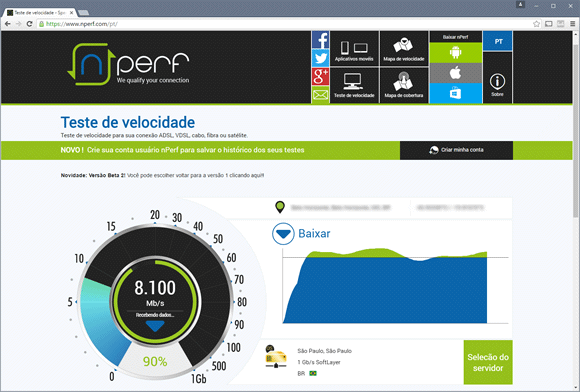Open nPerf Google Plus icon
The height and width of the screenshot is (392, 580).
320,77
